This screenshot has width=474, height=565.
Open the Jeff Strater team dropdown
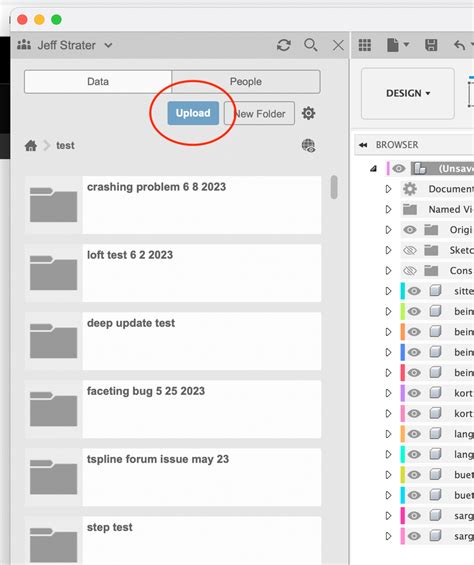click(108, 45)
